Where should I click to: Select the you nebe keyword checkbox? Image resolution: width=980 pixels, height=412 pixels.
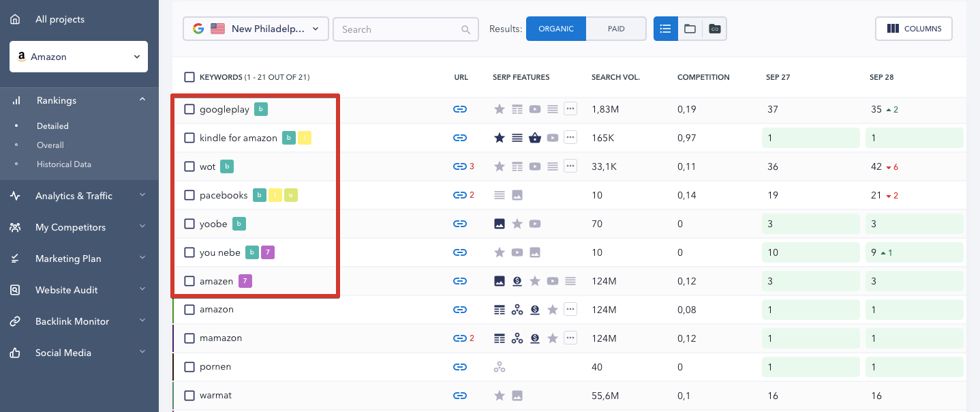[x=189, y=252]
